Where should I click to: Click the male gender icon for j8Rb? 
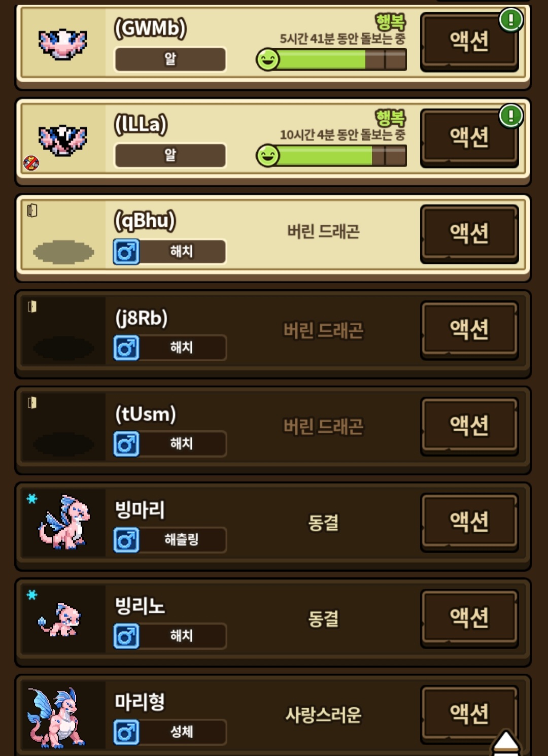[126, 348]
